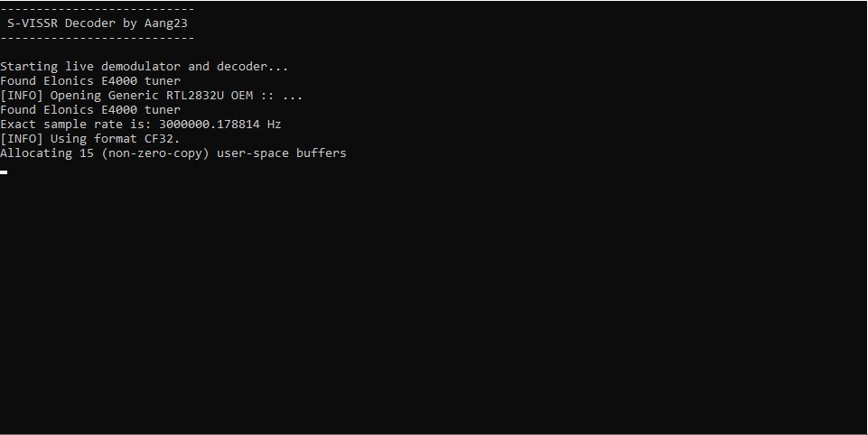Click the sample rate value 3000000.178814
Viewport: 868px width, 435px height.
[210, 124]
